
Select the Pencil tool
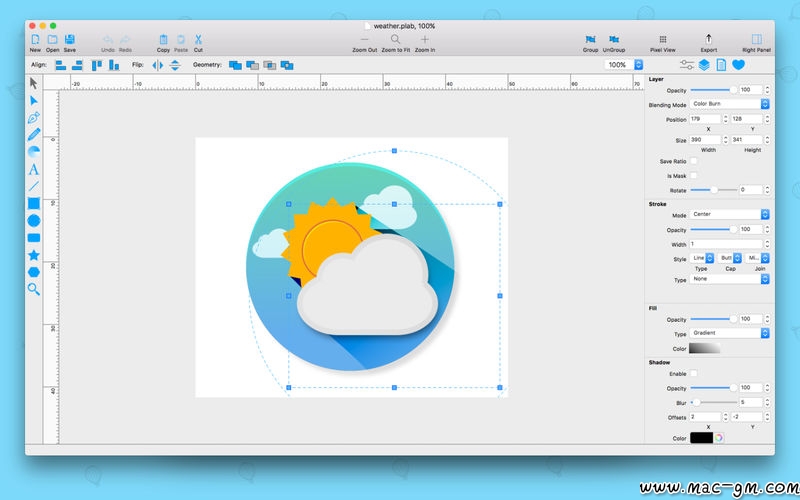pos(34,135)
